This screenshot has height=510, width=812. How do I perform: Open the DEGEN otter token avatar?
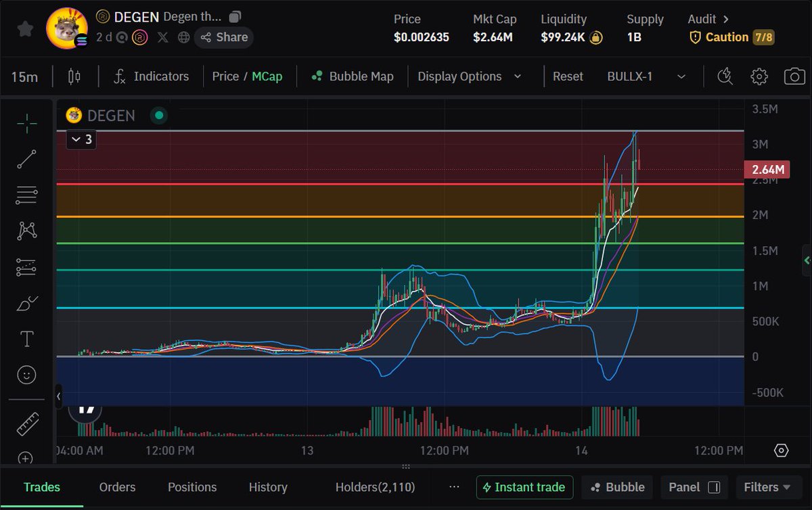(x=66, y=28)
